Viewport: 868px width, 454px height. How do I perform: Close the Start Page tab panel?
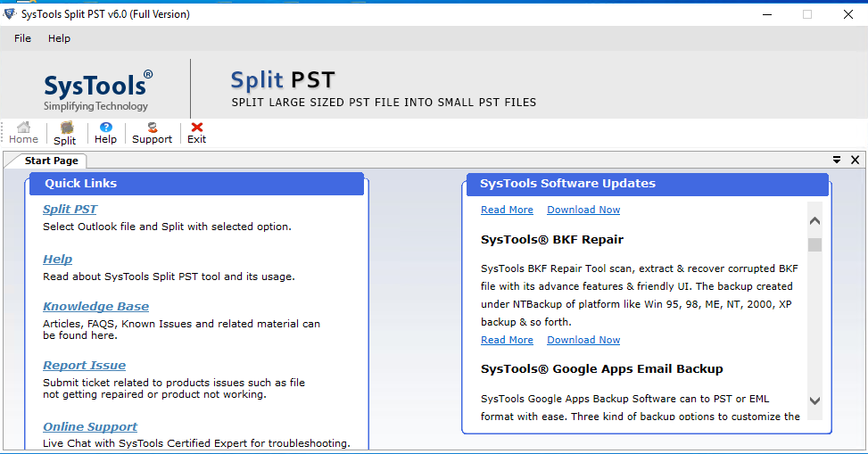pyautogui.click(x=855, y=160)
